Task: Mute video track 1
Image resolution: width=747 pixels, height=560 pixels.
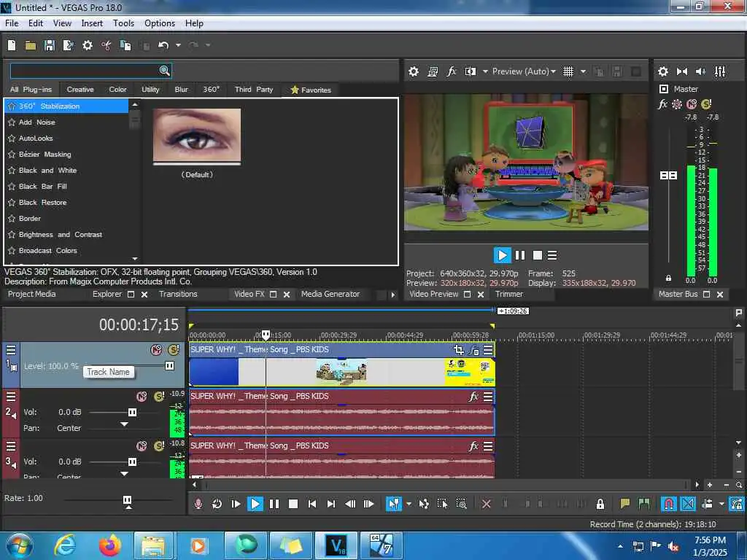Action: pos(156,350)
